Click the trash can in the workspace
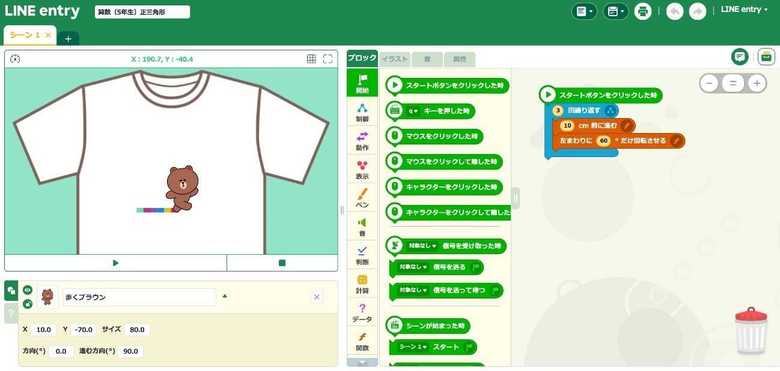780x371 pixels. [x=751, y=330]
